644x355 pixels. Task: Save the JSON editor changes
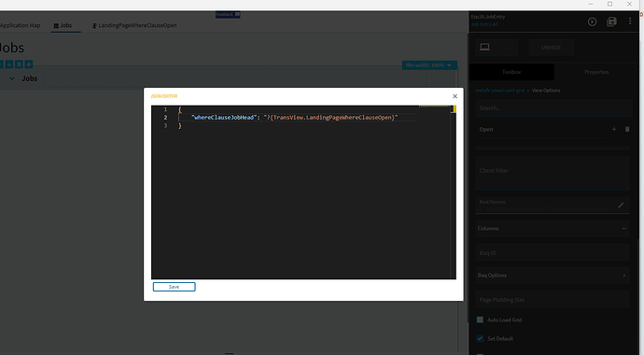click(x=175, y=287)
